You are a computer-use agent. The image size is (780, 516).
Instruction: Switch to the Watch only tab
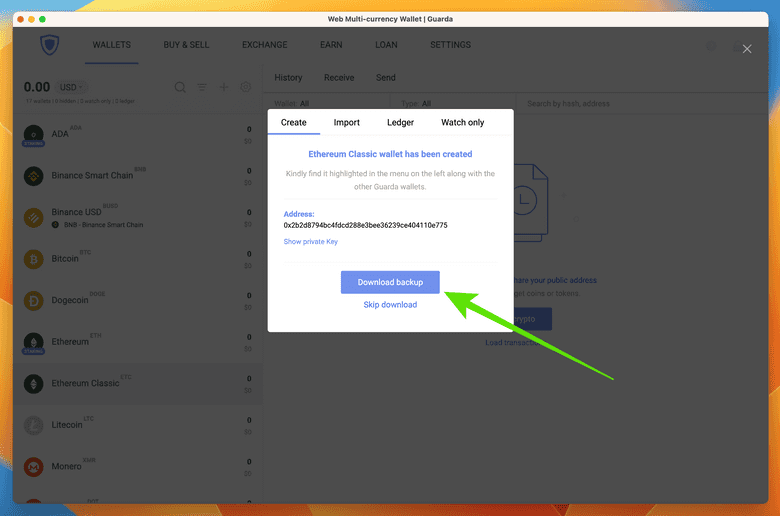[462, 122]
